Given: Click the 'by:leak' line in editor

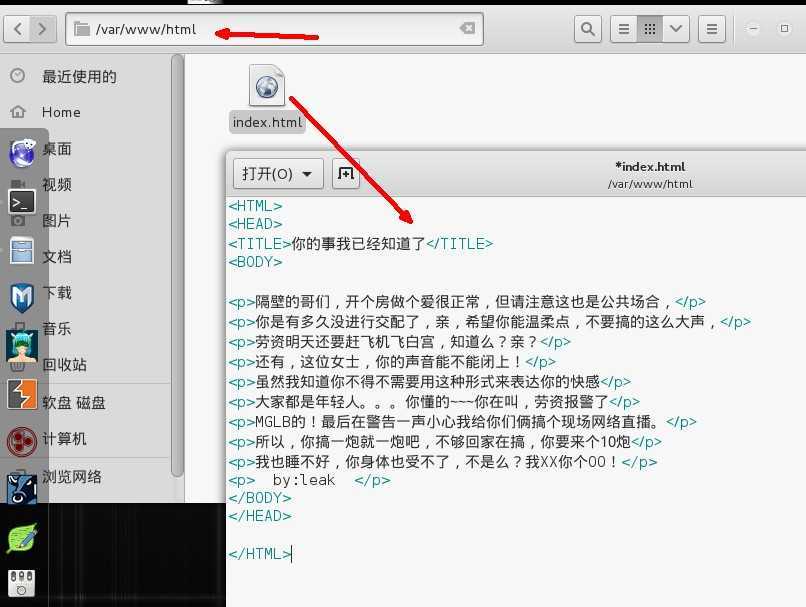Looking at the screenshot, I should [x=309, y=481].
